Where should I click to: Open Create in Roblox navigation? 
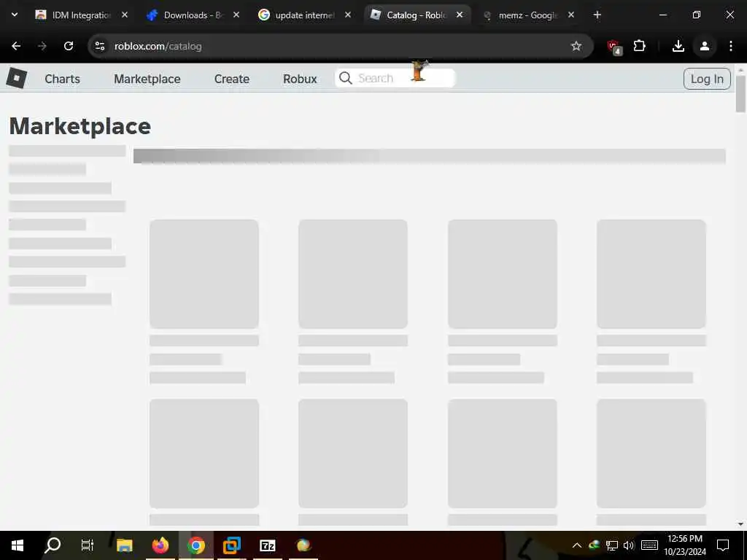tap(231, 79)
